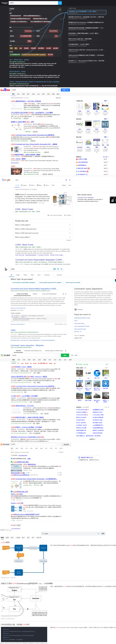116x644 pixels.
Task: Expand 'What is CQRS in Microservices?' question
Action: coord(43,229)
